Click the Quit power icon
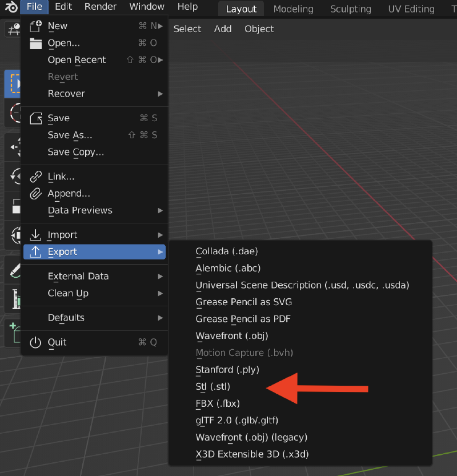The width and height of the screenshot is (457, 476). (x=35, y=342)
